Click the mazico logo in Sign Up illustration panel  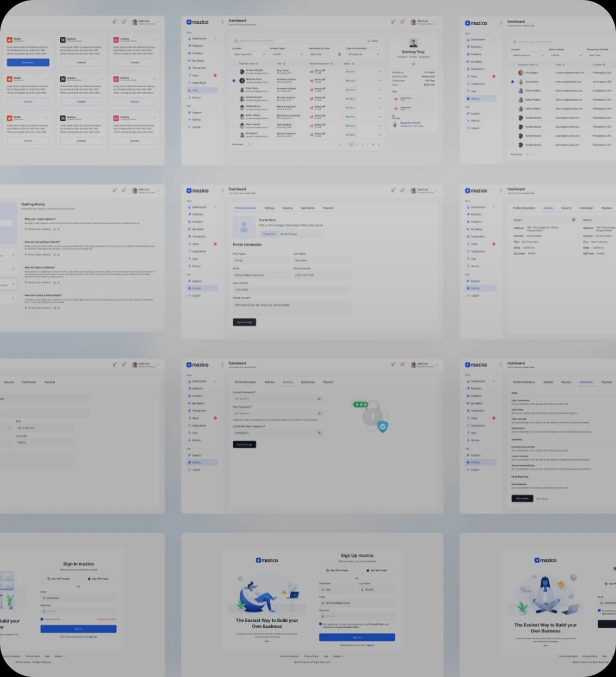[x=267, y=560]
